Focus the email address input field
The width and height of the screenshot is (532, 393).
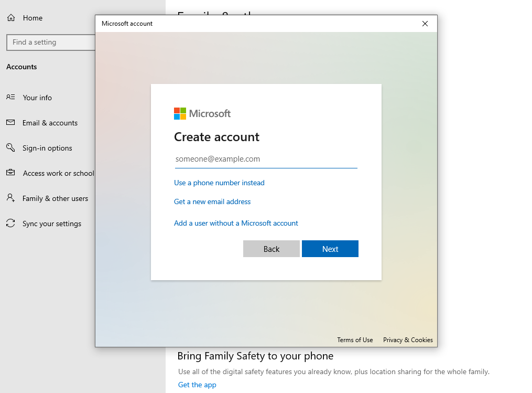pyautogui.click(x=266, y=159)
